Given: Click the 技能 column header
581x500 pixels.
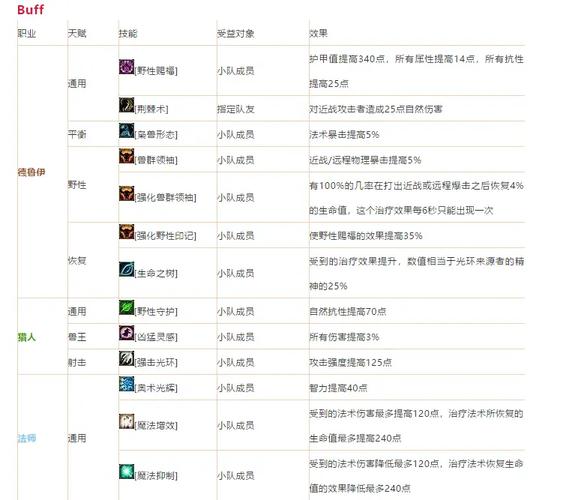Looking at the screenshot, I should pos(128,34).
